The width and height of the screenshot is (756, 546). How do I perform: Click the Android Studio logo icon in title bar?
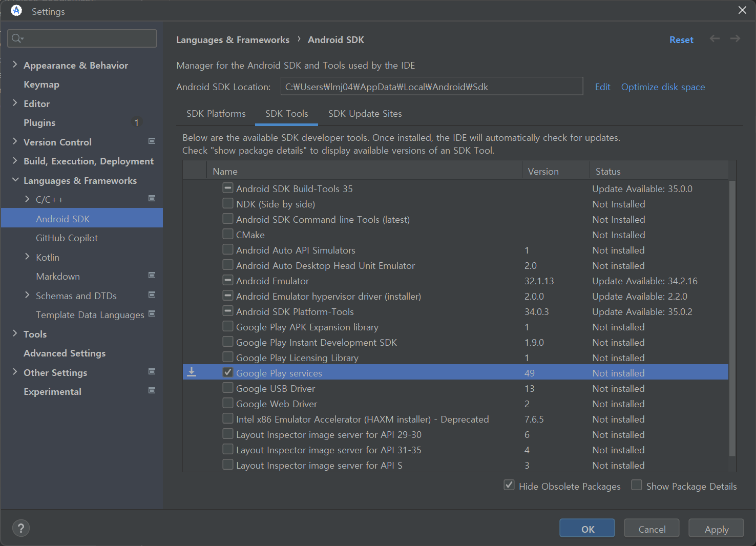16,11
